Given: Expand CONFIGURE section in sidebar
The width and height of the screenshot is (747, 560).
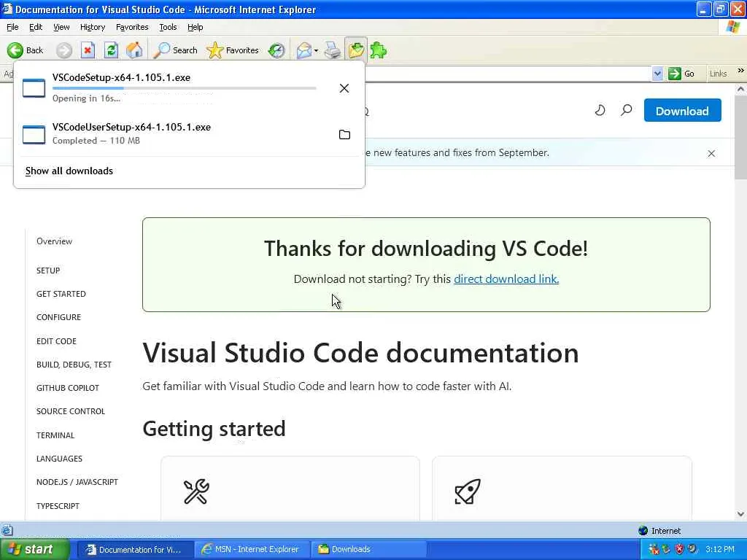Looking at the screenshot, I should point(58,317).
